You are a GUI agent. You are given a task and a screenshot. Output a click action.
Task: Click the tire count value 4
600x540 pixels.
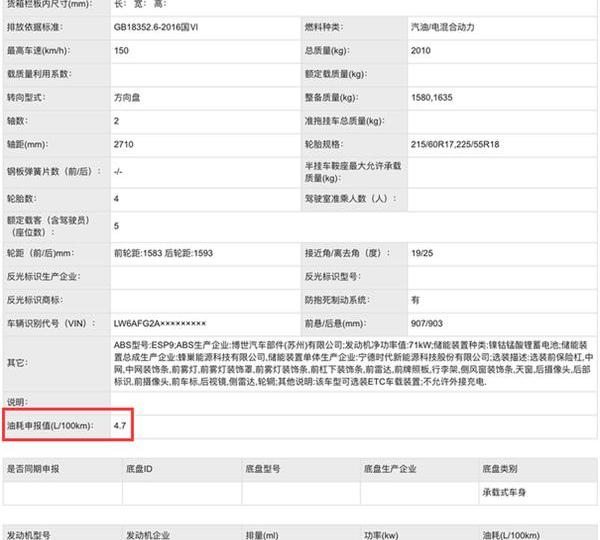(116, 199)
